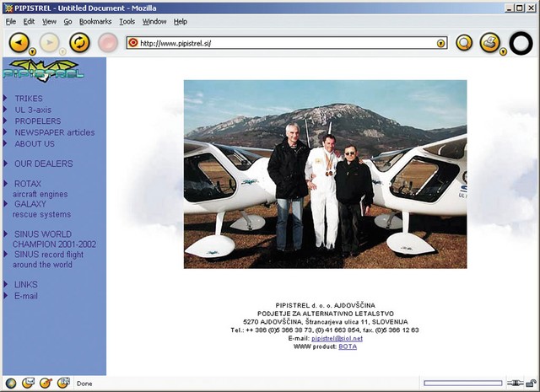Open SINUS WORLD CHAMPION 2001-2002 link
Screen dimensions: 540x392
click(54, 239)
